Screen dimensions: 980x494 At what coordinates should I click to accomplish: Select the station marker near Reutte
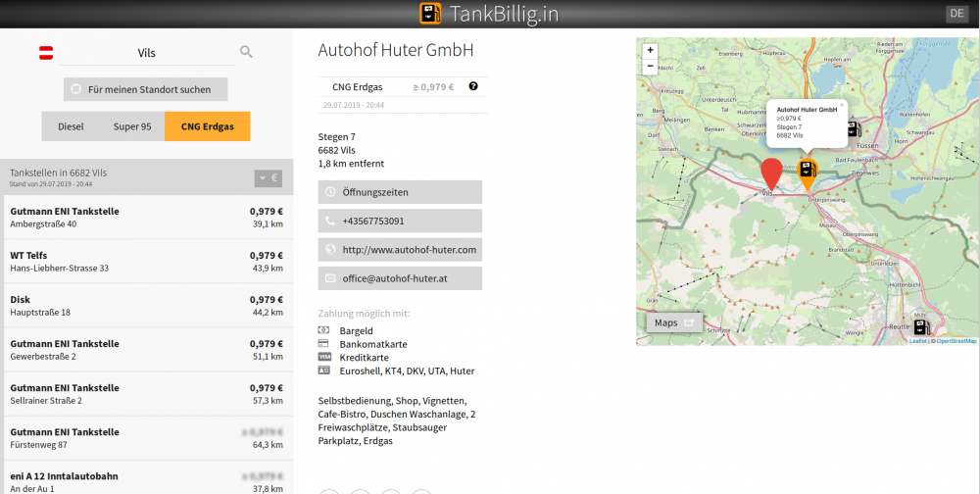pos(921,327)
